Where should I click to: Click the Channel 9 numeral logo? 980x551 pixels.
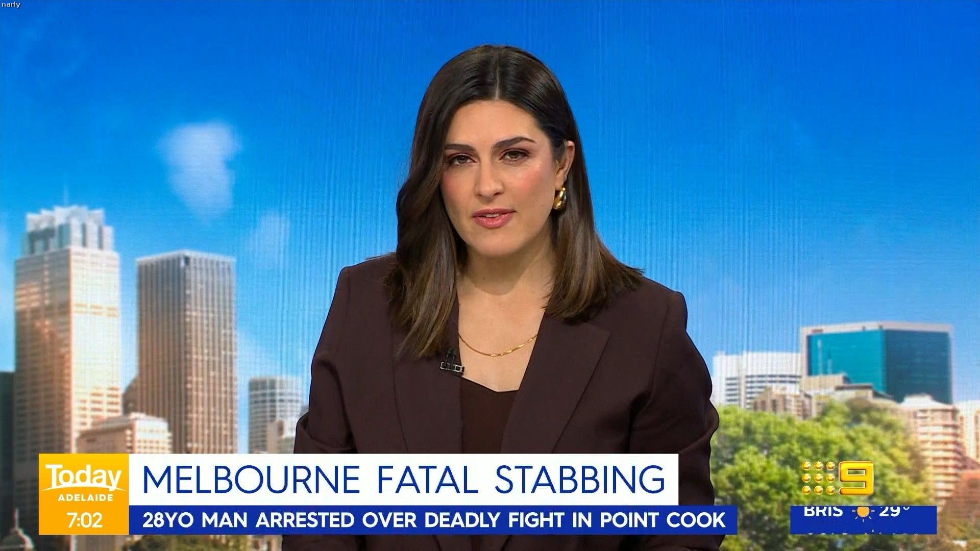coord(856,478)
